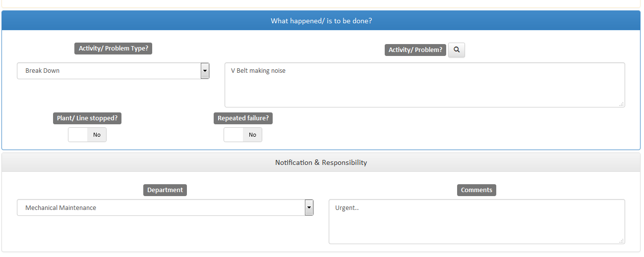
Task: Open the Activity/ Problem Type select box
Action: pos(109,71)
